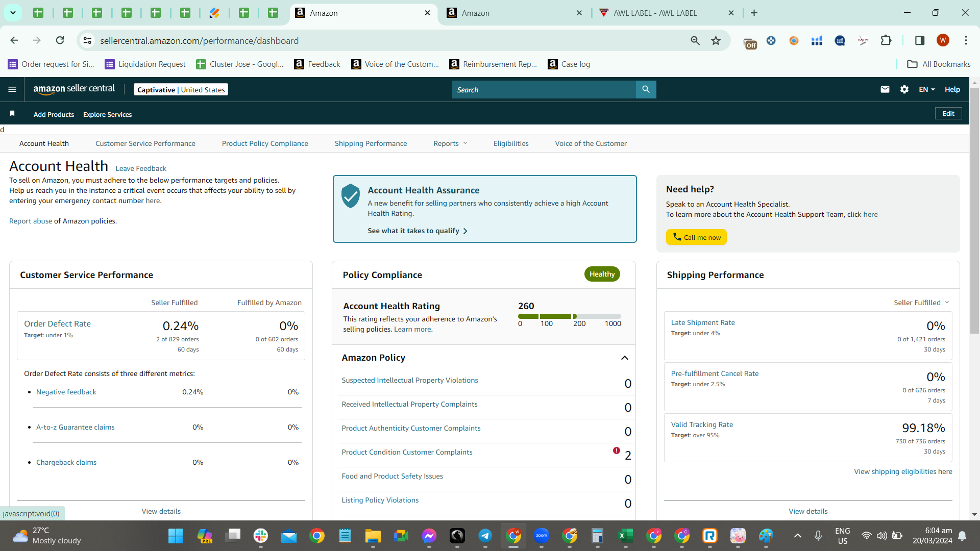Open the Chrome profile W avatar

click(943, 40)
